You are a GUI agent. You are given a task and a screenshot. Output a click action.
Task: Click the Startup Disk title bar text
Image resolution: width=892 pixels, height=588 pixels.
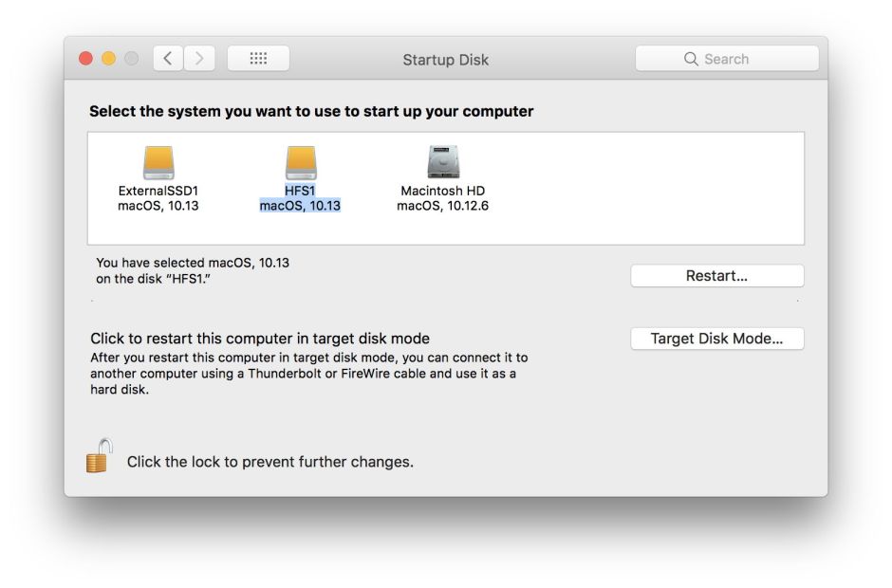(x=445, y=59)
